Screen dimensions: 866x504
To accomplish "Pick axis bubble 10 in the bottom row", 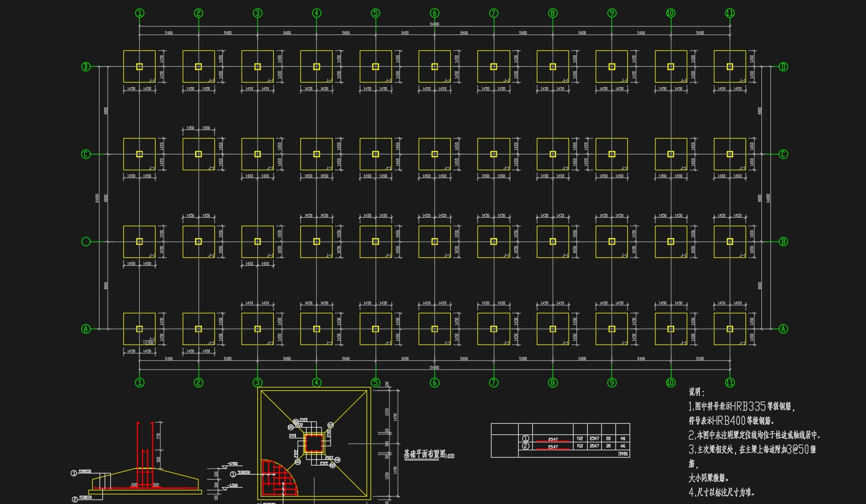I will [x=671, y=382].
